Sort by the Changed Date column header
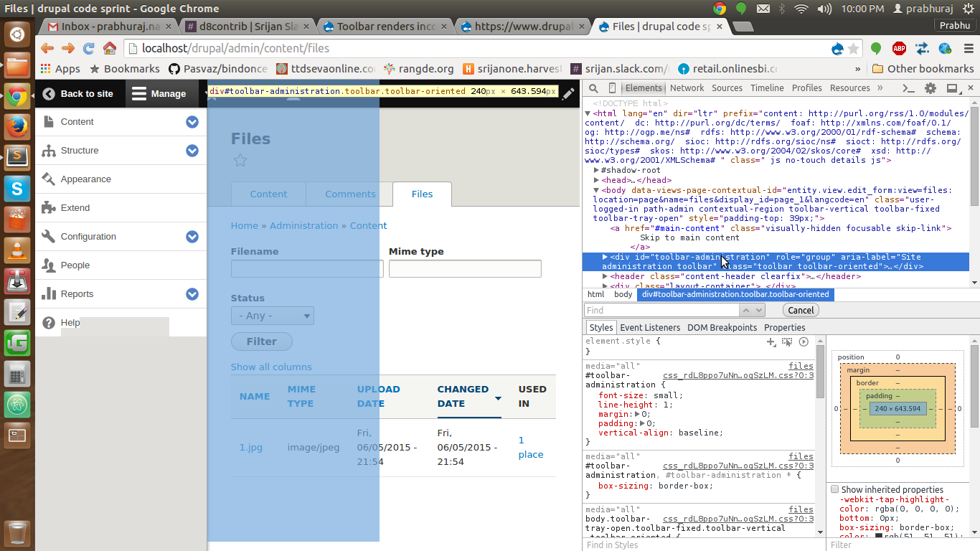Image resolution: width=980 pixels, height=551 pixels. coord(469,396)
